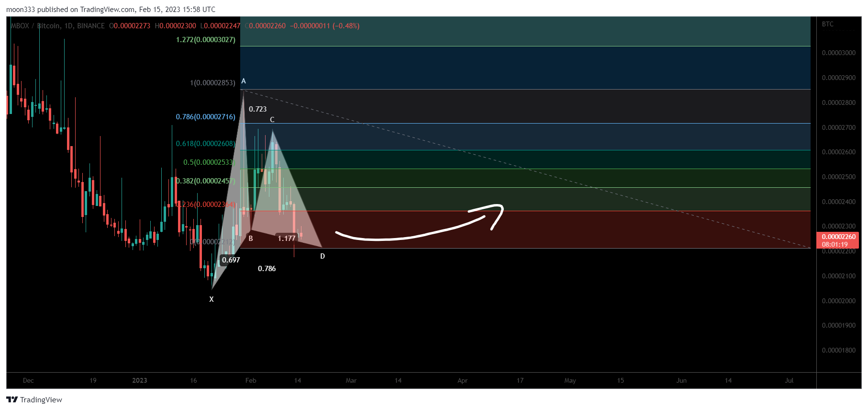The image size is (868, 410).
Task: Click the 0.723 ratio label
Action: point(258,109)
